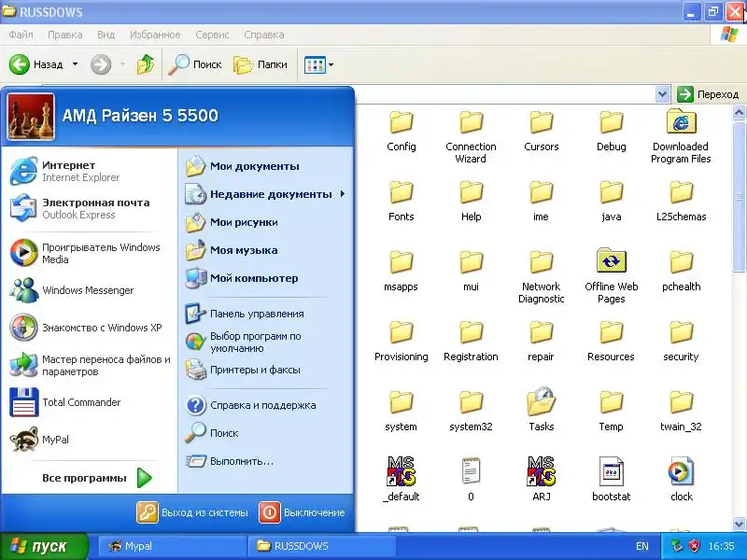Select the file named 0
The width and height of the screenshot is (747, 560).
[471, 480]
